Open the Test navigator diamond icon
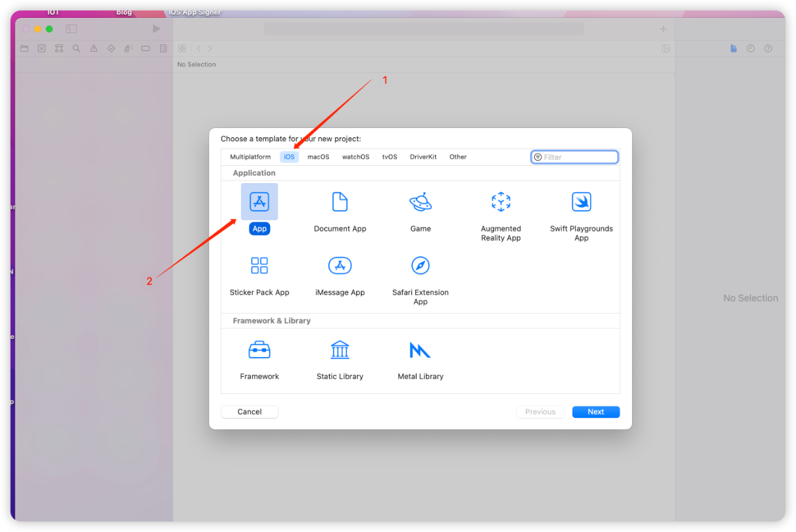 point(111,48)
